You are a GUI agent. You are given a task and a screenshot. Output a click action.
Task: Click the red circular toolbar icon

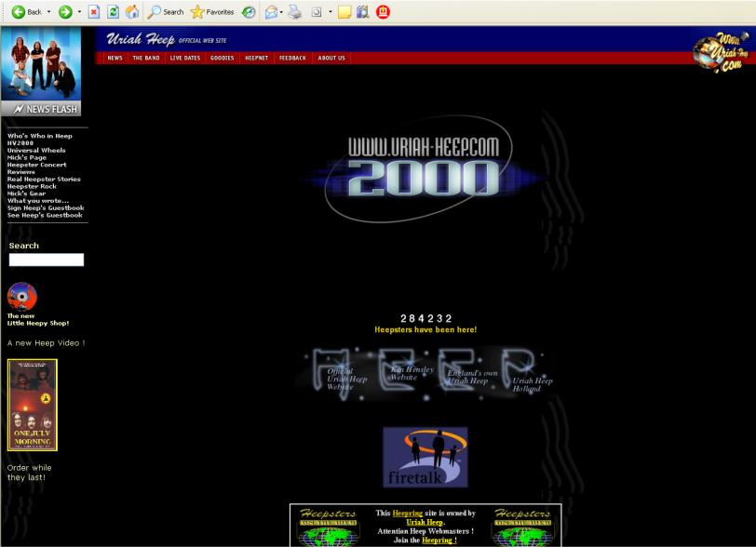383,11
